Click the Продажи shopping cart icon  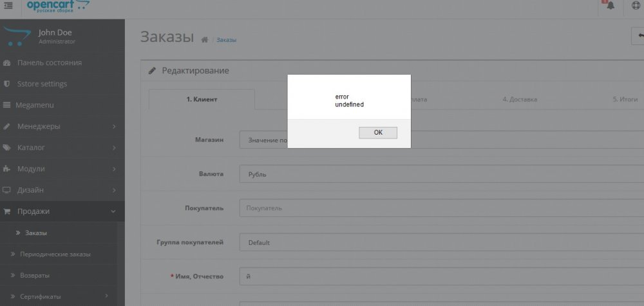click(6, 211)
